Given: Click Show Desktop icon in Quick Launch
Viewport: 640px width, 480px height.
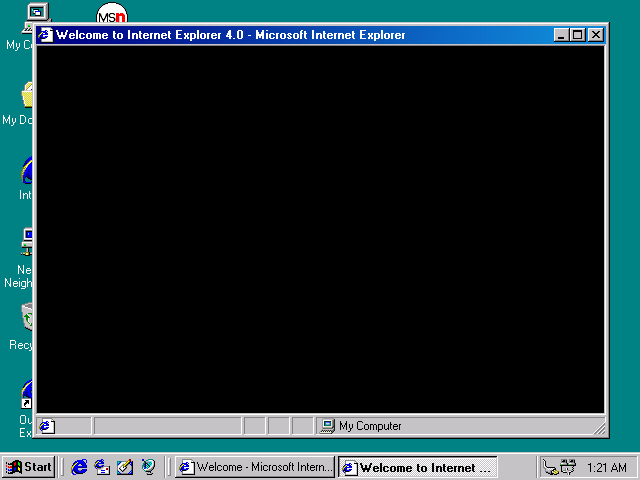Looking at the screenshot, I should click(125, 467).
